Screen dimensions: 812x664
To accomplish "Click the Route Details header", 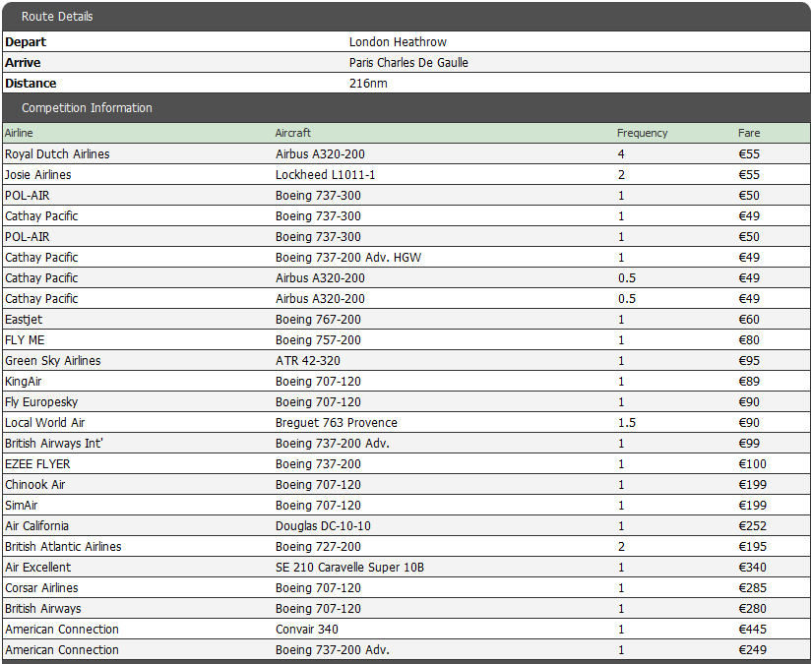I will (x=406, y=17).
